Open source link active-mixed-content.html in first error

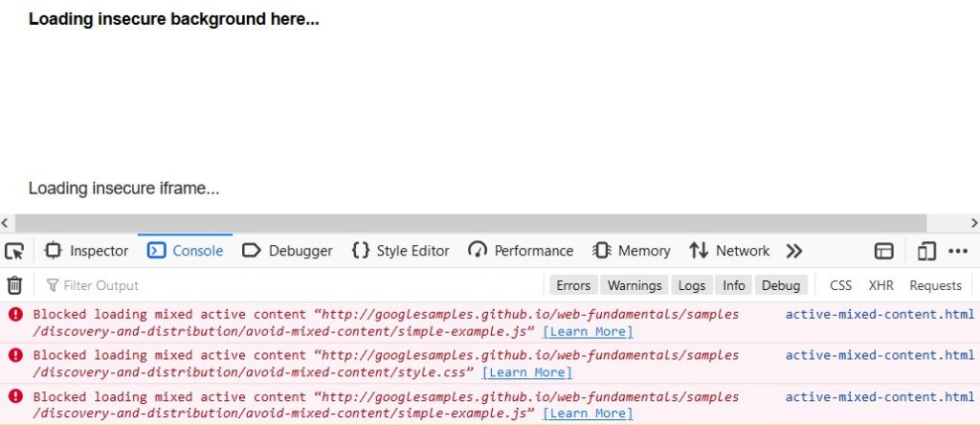pos(880,314)
